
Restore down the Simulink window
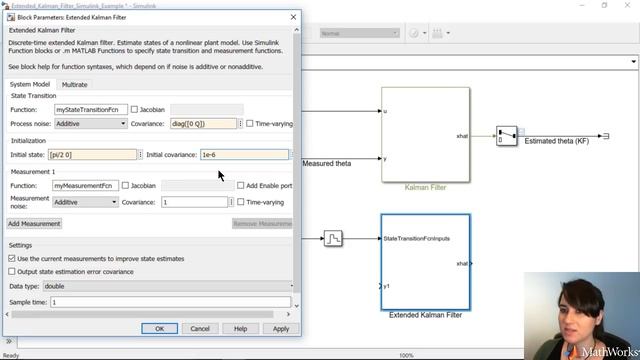604,5
